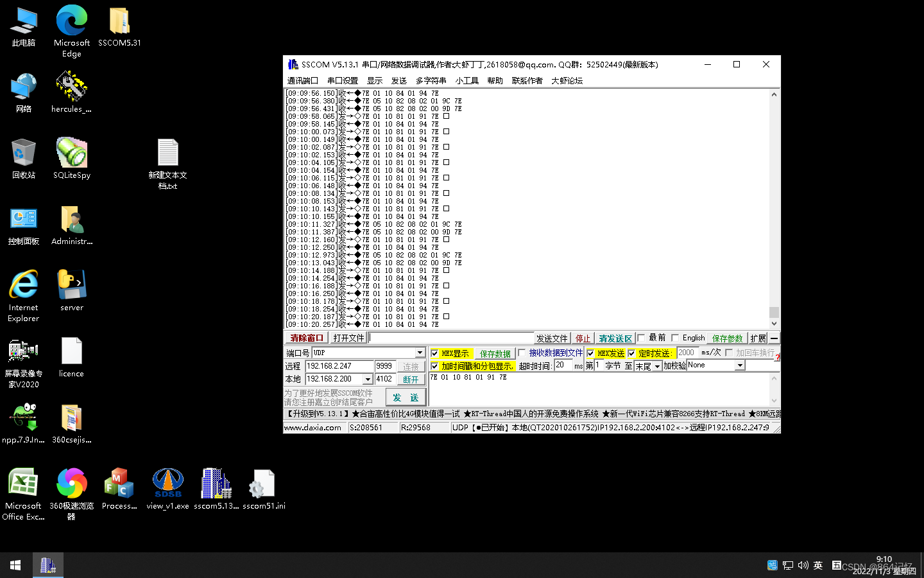Select the licence file icon
Image resolution: width=924 pixels, height=578 pixels.
coord(71,357)
